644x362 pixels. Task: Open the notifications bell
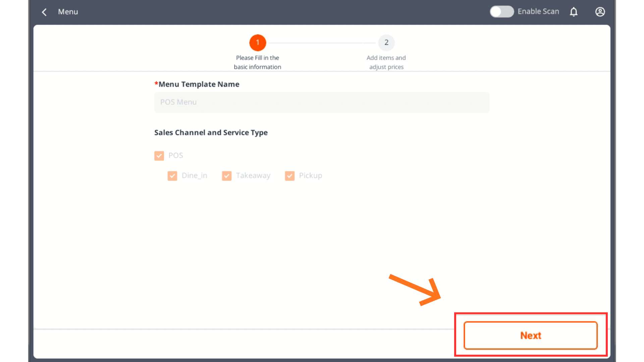574,12
